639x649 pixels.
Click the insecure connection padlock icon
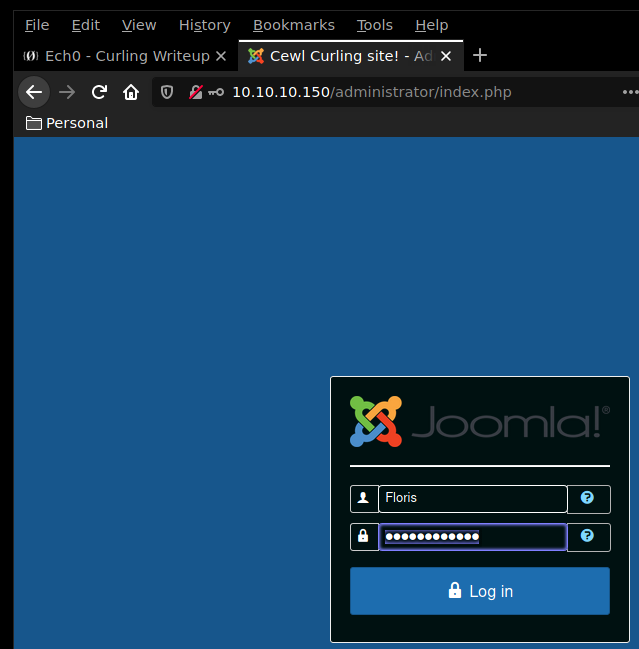tap(196, 93)
